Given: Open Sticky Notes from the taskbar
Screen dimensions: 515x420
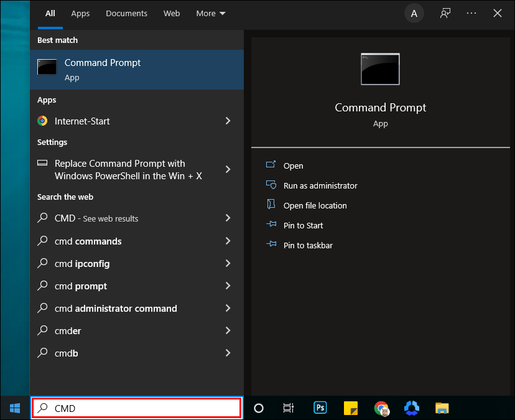Looking at the screenshot, I should click(x=351, y=408).
